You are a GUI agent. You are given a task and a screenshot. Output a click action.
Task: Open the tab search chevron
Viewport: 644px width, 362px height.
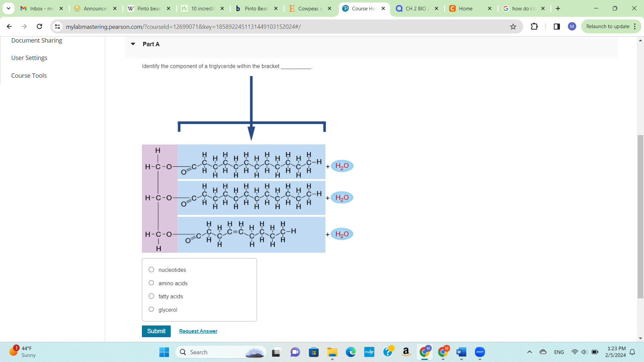click(8, 8)
